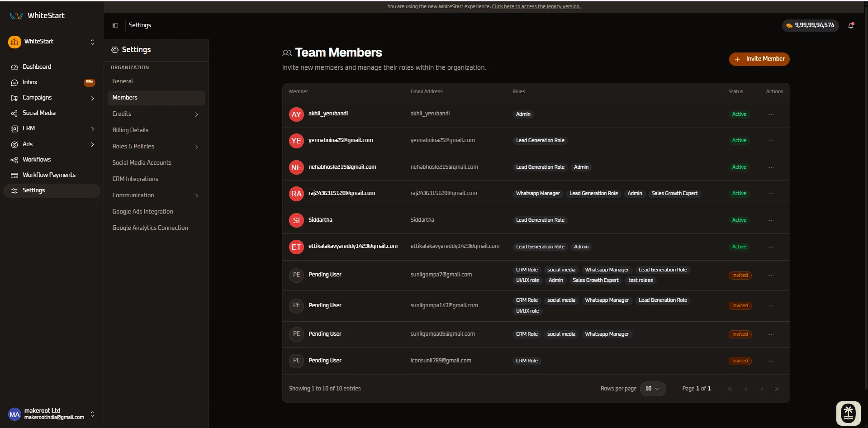The image size is (868, 428).
Task: Open Workflow Payments
Action: (x=52, y=175)
